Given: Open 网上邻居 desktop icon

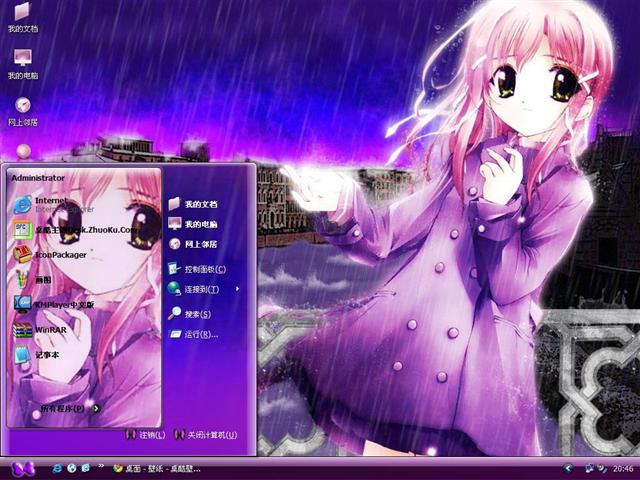Looking at the screenshot, I should 23,111.
